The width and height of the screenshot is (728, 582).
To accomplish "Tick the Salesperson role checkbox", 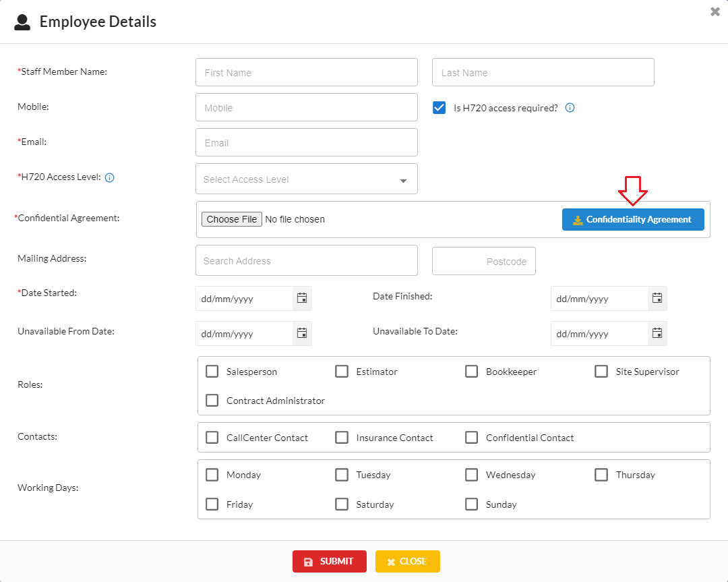I will [212, 372].
